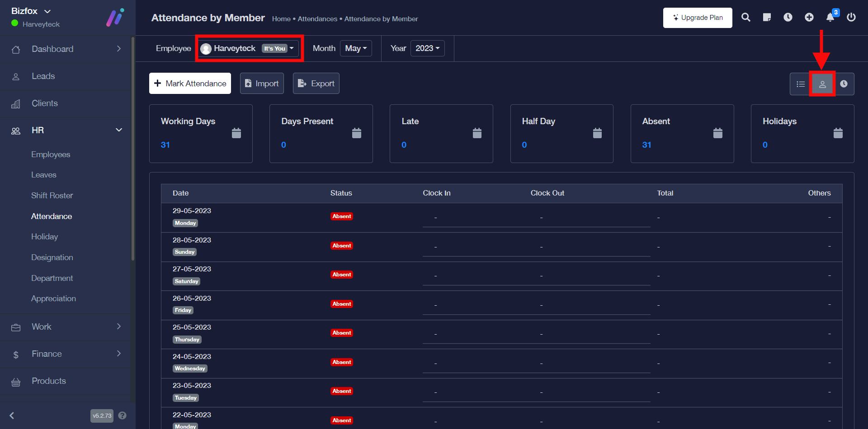868x429 pixels.
Task: Click the sidebar vertical scrollbar
Action: click(x=132, y=149)
